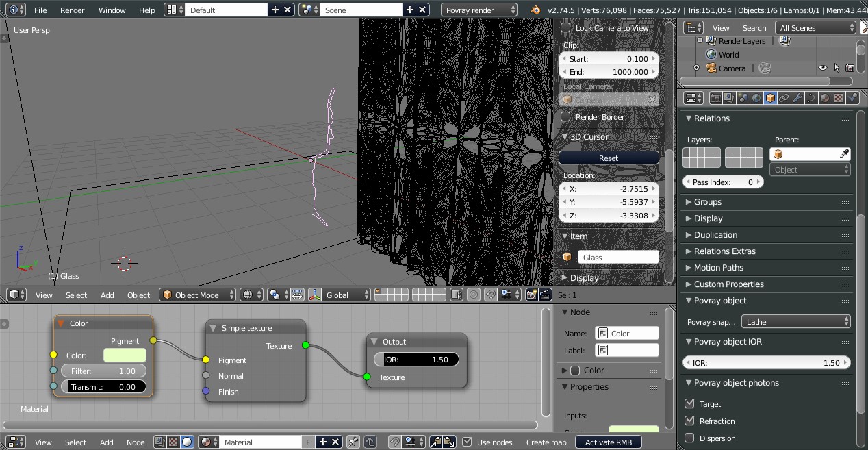Open the World properties globe tab

tap(756, 98)
